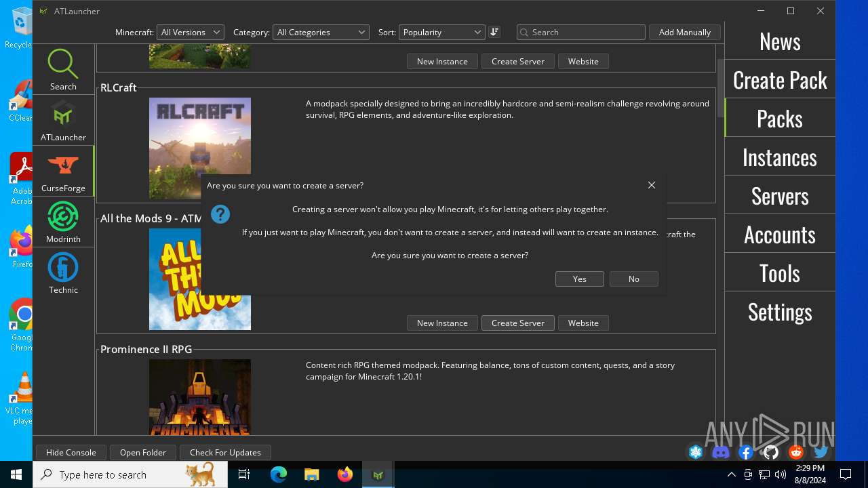Image resolution: width=868 pixels, height=488 pixels.
Task: Select the Technic packs source
Action: point(63,273)
